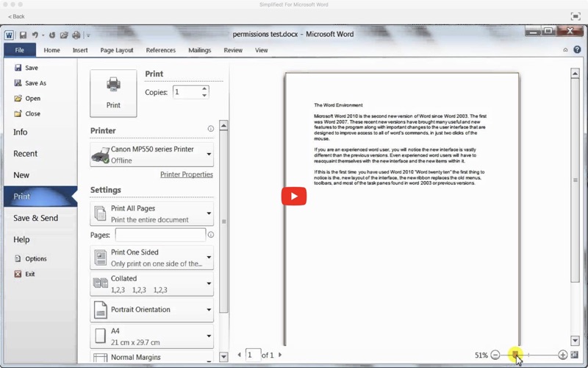Open the Page Layout tab
The image size is (588, 368).
point(117,50)
